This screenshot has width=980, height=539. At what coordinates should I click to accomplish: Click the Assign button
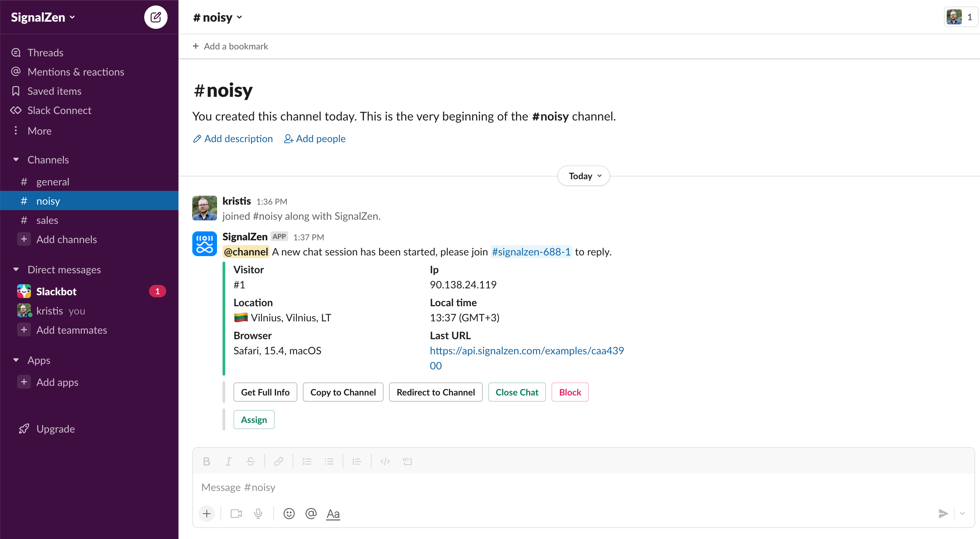click(254, 420)
